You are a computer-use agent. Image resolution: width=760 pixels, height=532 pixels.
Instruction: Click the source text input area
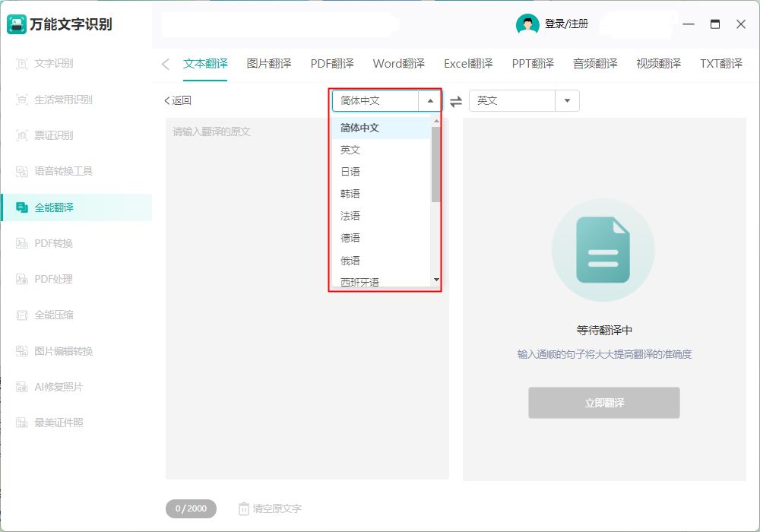pyautogui.click(x=307, y=299)
